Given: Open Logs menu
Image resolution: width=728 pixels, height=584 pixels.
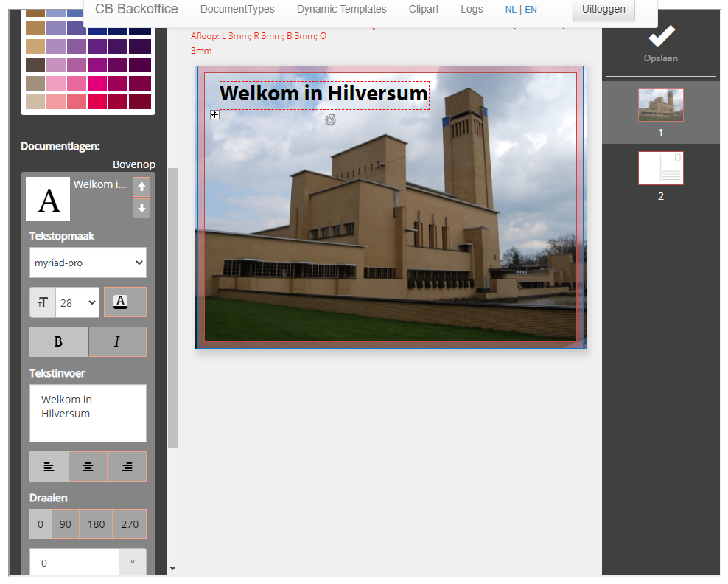Looking at the screenshot, I should coord(472,10).
